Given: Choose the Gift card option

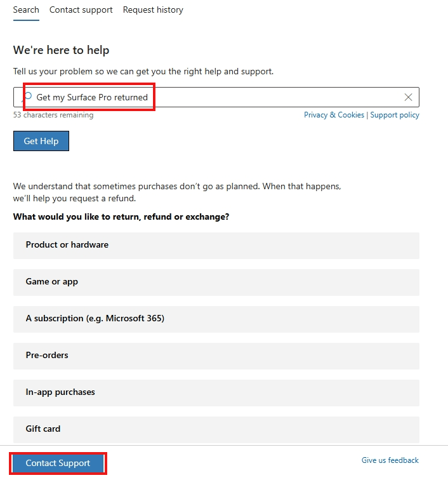Looking at the screenshot, I should tap(216, 429).
